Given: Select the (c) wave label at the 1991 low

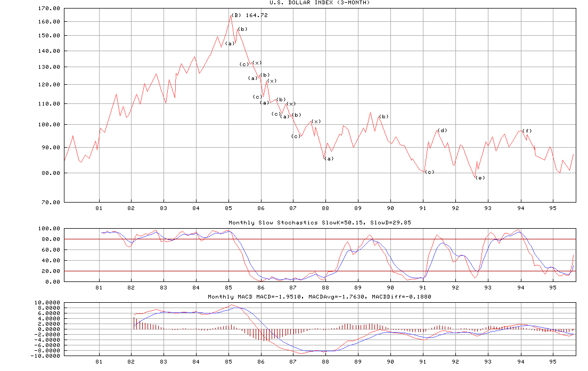Looking at the screenshot, I should coord(429,172).
